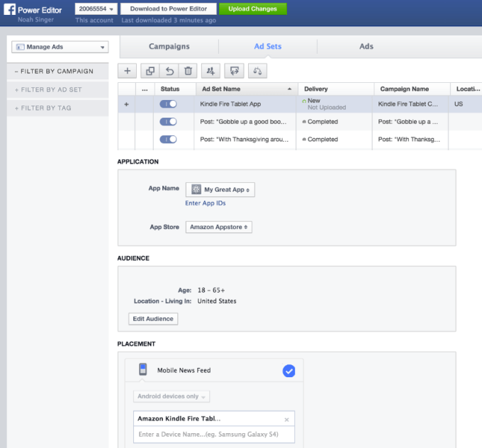Image resolution: width=482 pixels, height=448 pixels.
Task: Click the plus icon to create ad set
Action: (x=127, y=70)
